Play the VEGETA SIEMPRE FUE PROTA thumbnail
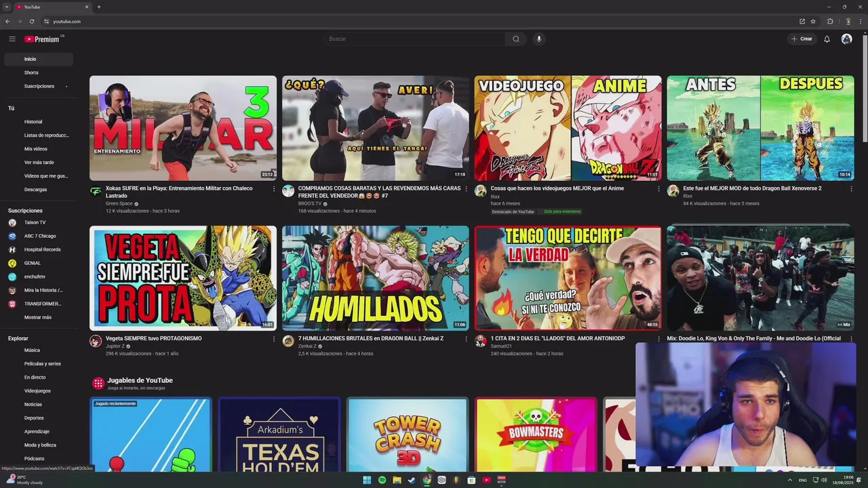This screenshot has width=868, height=488. coord(183,278)
